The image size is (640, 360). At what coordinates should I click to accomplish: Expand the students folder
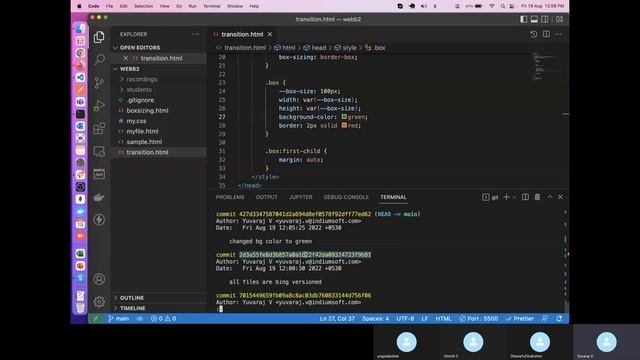pyautogui.click(x=139, y=90)
